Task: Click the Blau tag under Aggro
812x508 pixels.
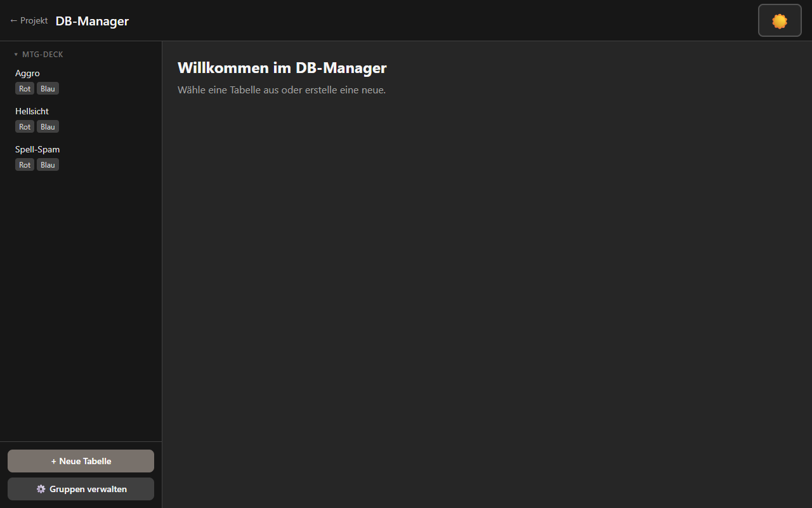Action: click(48, 89)
